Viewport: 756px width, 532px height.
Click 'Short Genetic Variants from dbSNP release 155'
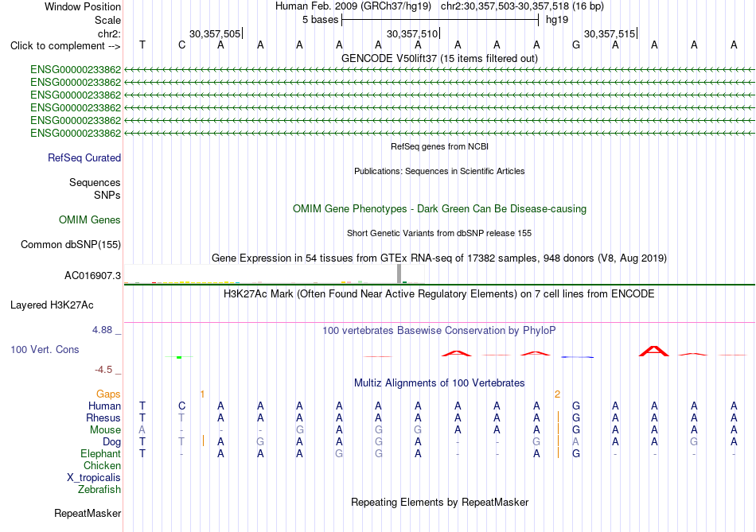[x=439, y=233]
